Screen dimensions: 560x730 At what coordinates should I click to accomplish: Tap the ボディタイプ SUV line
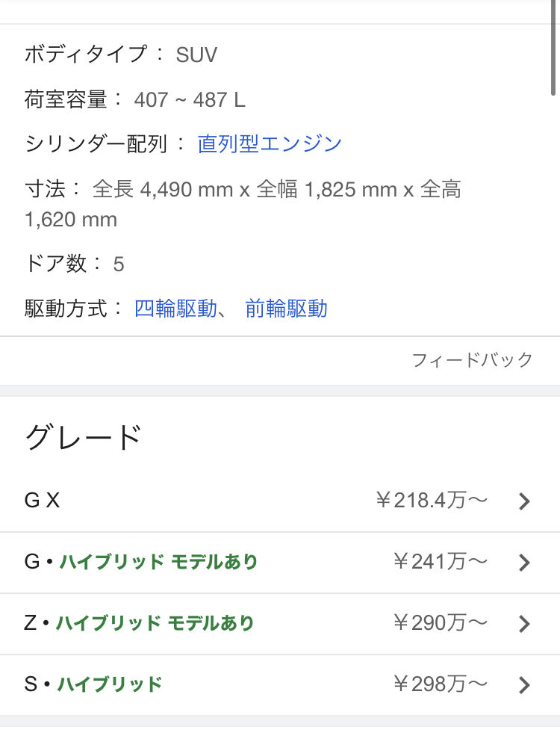(x=120, y=55)
